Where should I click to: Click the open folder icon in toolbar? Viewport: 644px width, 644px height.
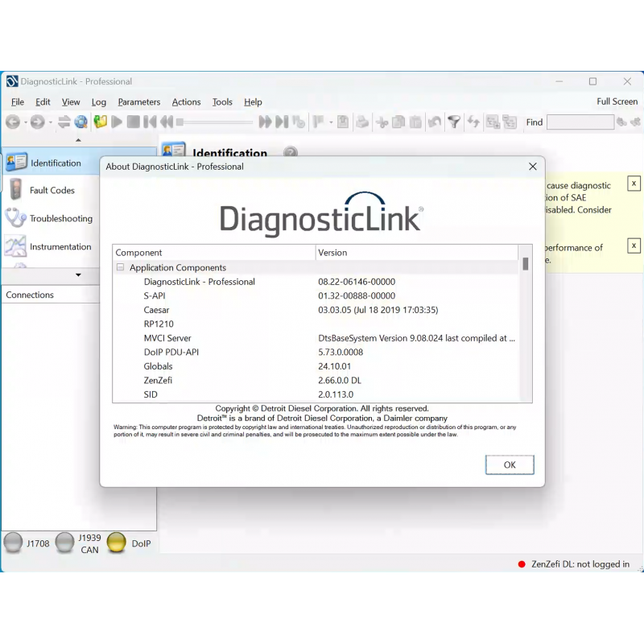coord(99,122)
